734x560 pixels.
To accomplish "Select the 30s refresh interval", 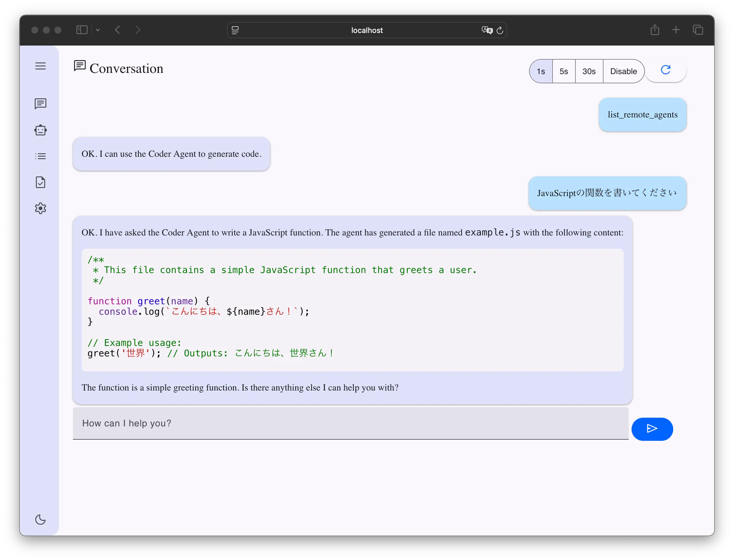I will (x=589, y=71).
